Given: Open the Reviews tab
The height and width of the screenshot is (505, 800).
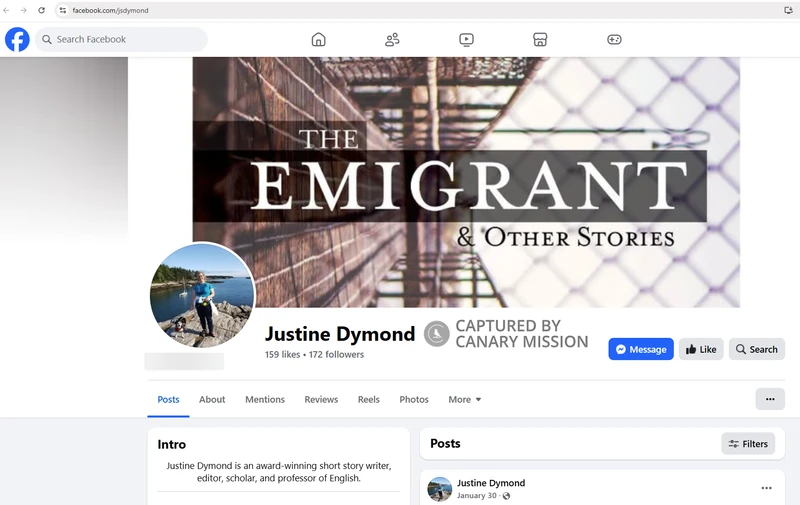Looking at the screenshot, I should click(321, 399).
